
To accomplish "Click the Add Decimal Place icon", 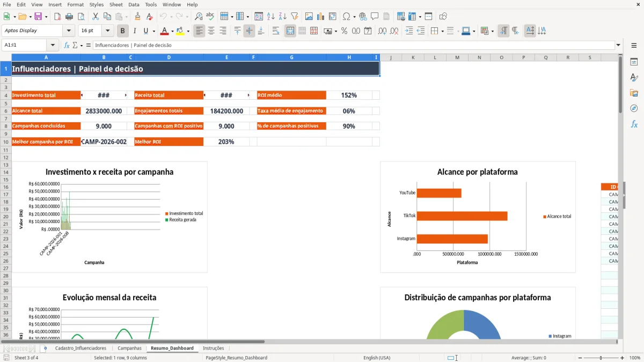I will (x=382, y=31).
